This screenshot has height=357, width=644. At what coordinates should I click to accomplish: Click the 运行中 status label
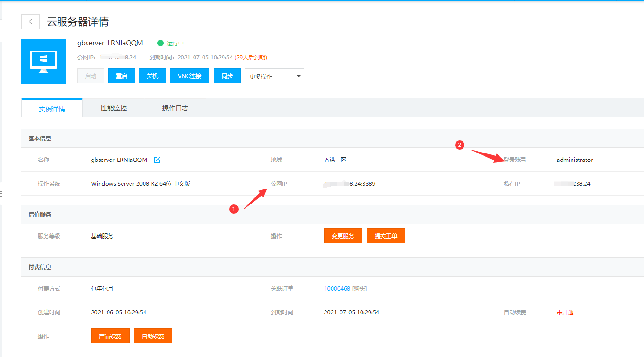[x=175, y=43]
